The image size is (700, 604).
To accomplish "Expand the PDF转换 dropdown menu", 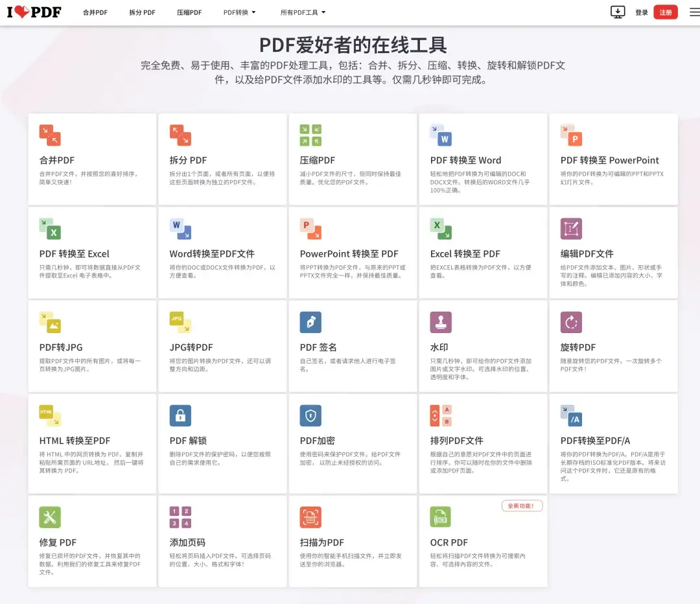I will (x=240, y=12).
